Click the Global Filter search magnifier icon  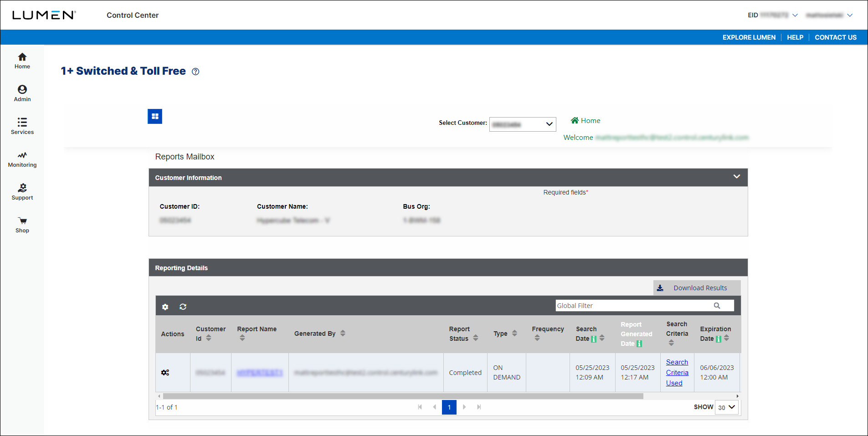(717, 306)
